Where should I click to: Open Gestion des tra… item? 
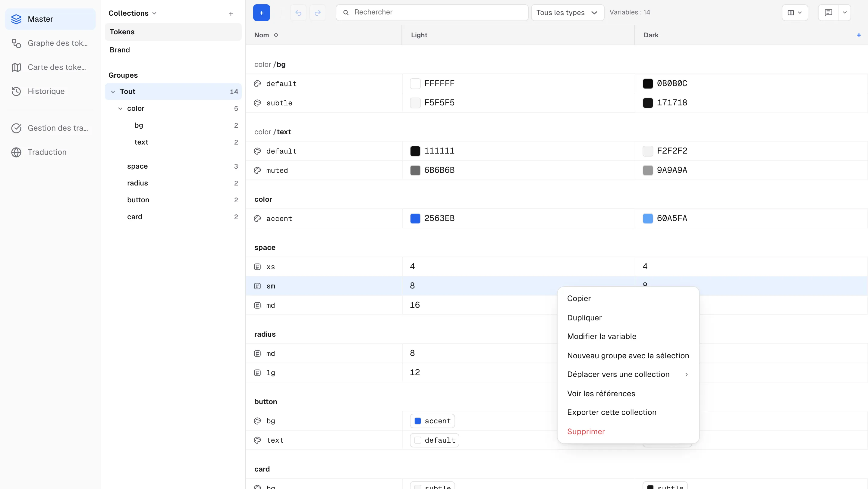coord(50,128)
